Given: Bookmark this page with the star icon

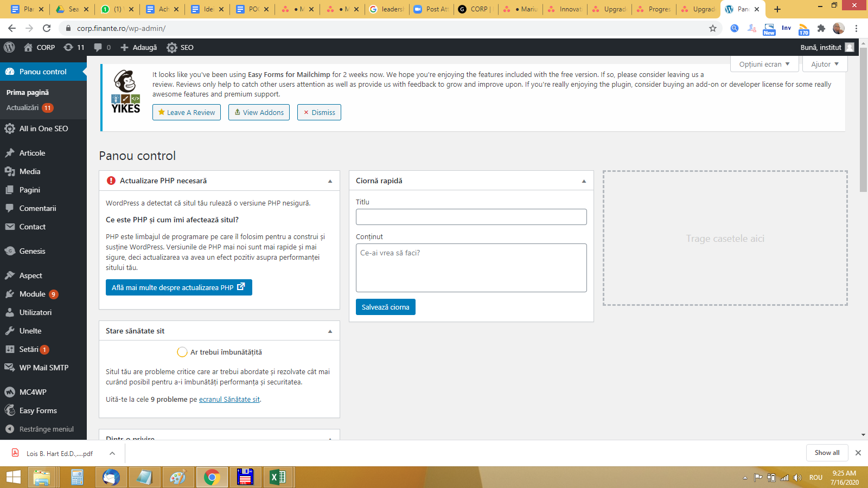Looking at the screenshot, I should click(x=713, y=28).
